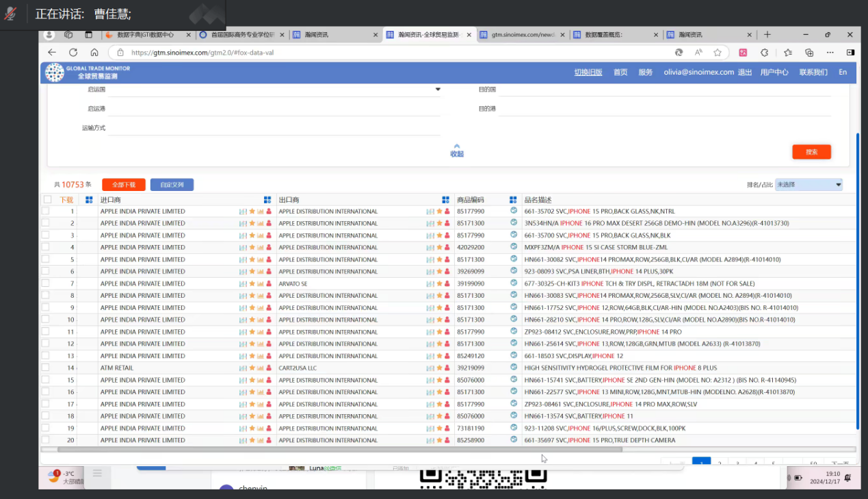This screenshot has width=868, height=499.
Task: Click the browser refresh icon
Action: (x=73, y=53)
